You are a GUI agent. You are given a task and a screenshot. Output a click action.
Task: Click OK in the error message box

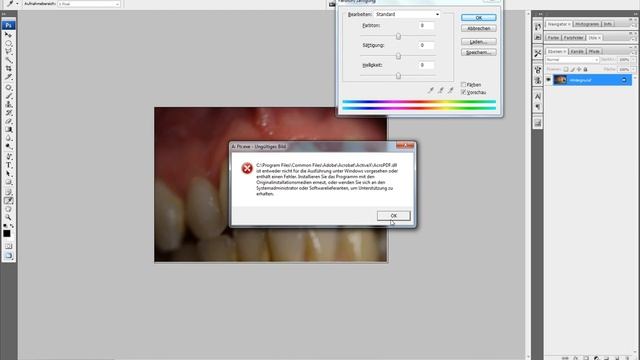[x=393, y=216]
